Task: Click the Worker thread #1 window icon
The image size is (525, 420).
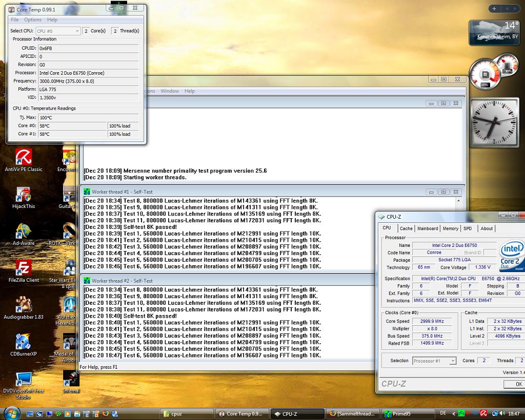Action: coord(87,192)
